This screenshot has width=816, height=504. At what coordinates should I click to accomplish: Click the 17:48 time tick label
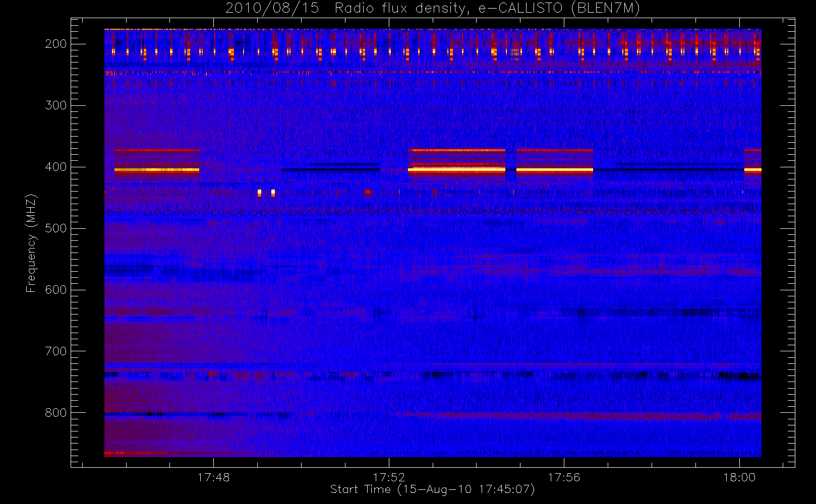pyautogui.click(x=213, y=477)
